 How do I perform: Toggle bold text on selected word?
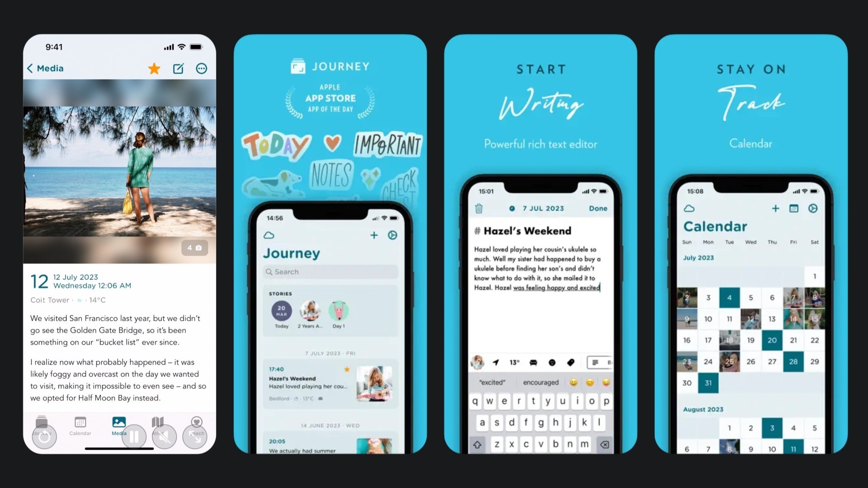point(609,362)
